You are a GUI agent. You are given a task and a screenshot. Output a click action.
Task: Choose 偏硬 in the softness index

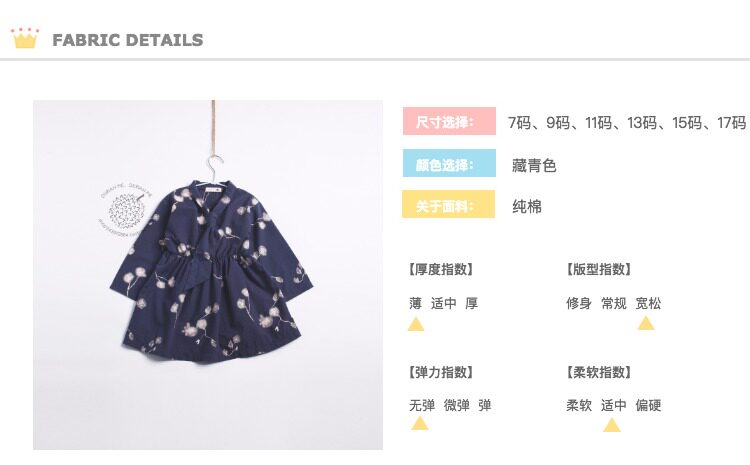pos(648,406)
